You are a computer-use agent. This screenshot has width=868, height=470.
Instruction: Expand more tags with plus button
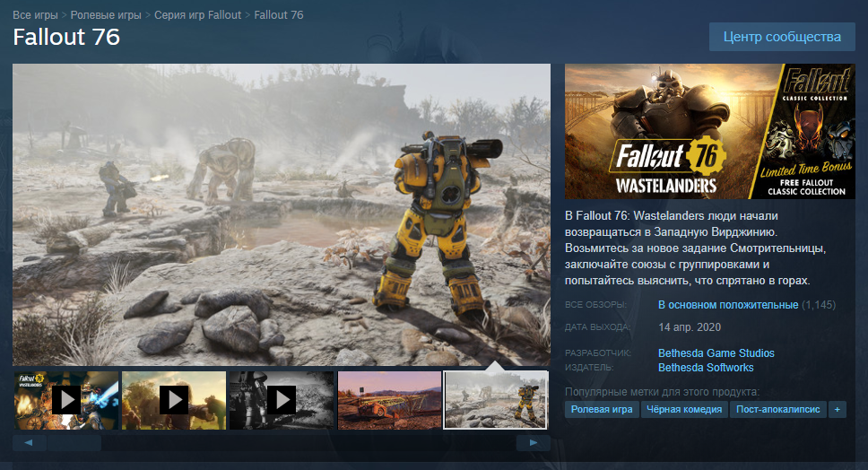(x=838, y=409)
